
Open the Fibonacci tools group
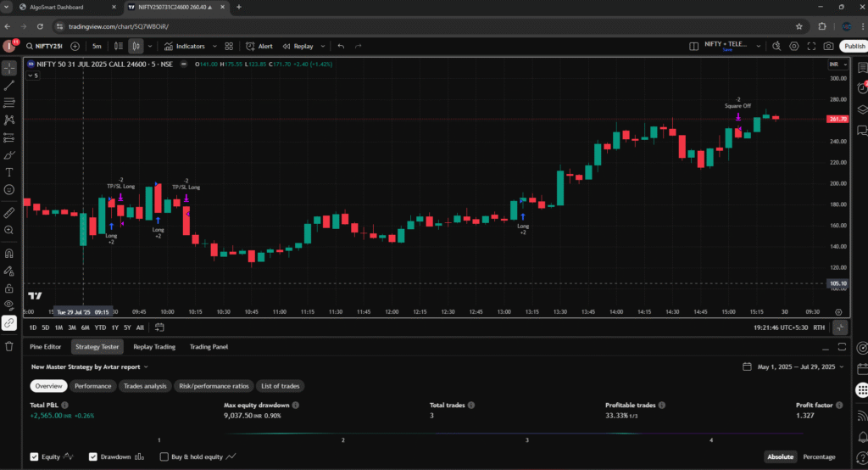point(9,104)
